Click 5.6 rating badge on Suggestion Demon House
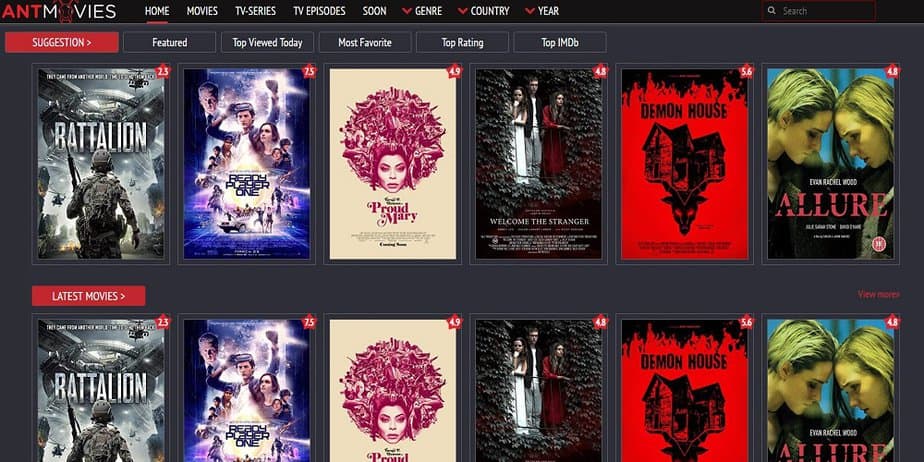 [747, 72]
